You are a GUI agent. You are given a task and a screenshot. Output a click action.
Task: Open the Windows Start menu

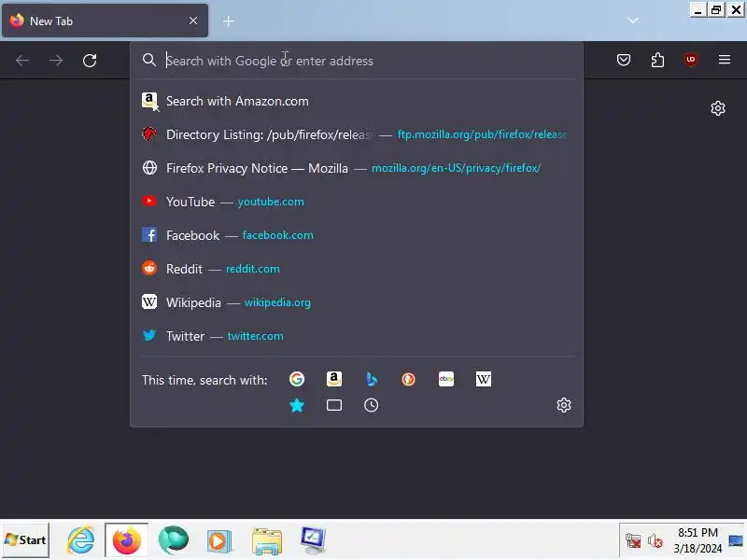26,540
